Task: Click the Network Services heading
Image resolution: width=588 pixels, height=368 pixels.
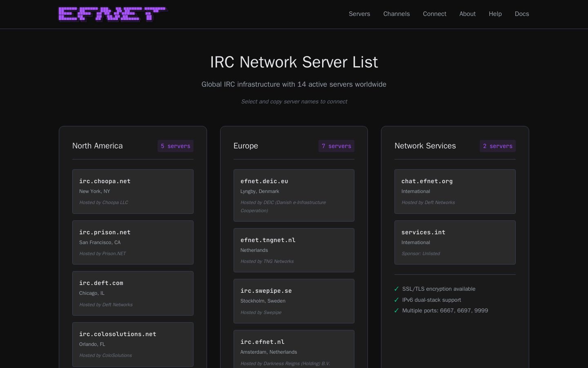Action: coord(425,146)
